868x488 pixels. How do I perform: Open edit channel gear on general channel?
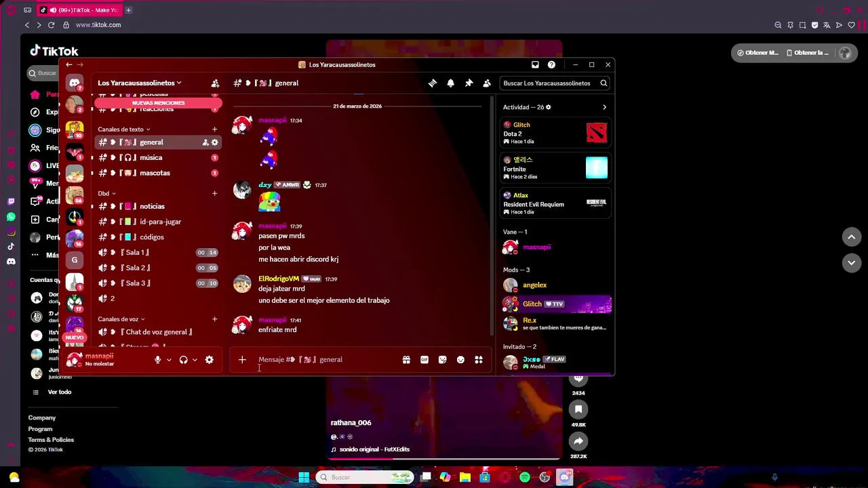(215, 142)
